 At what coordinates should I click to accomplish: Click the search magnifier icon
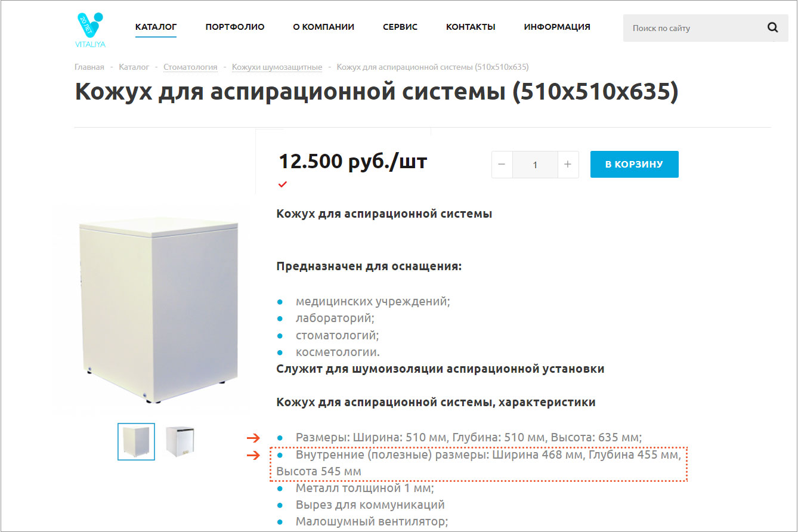[772, 27]
